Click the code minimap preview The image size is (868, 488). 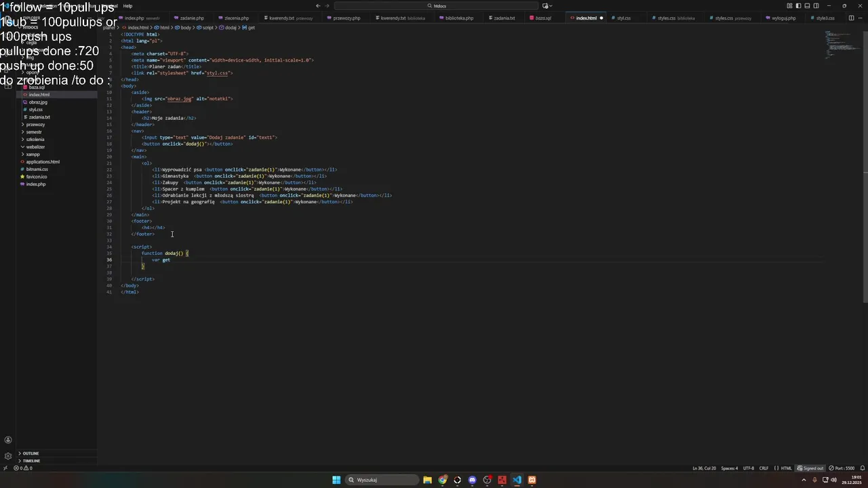click(x=842, y=46)
